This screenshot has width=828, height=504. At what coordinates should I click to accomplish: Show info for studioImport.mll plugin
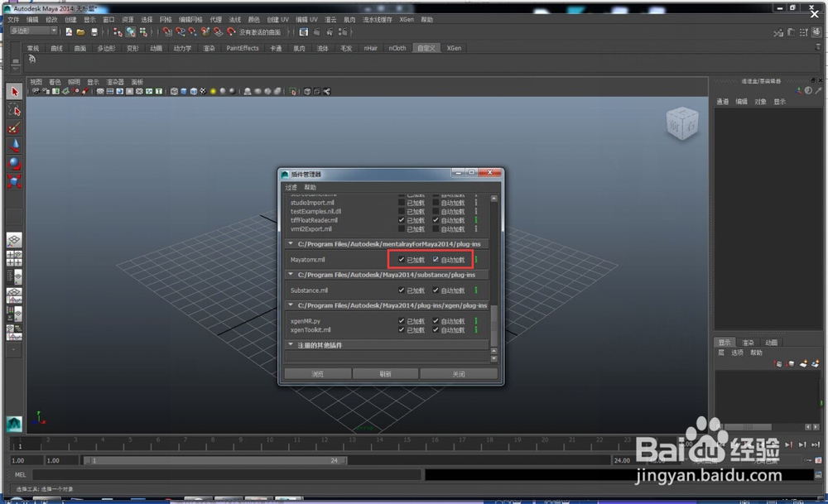(476, 203)
